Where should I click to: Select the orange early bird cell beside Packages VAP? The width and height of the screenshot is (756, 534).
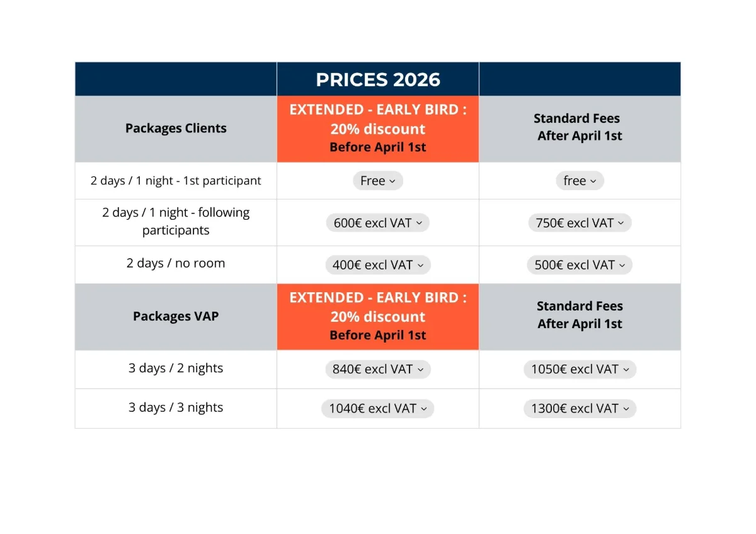click(x=378, y=317)
